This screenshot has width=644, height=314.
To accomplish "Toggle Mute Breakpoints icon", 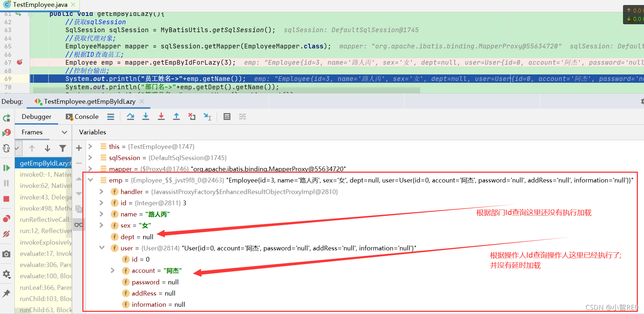I will point(7,234).
